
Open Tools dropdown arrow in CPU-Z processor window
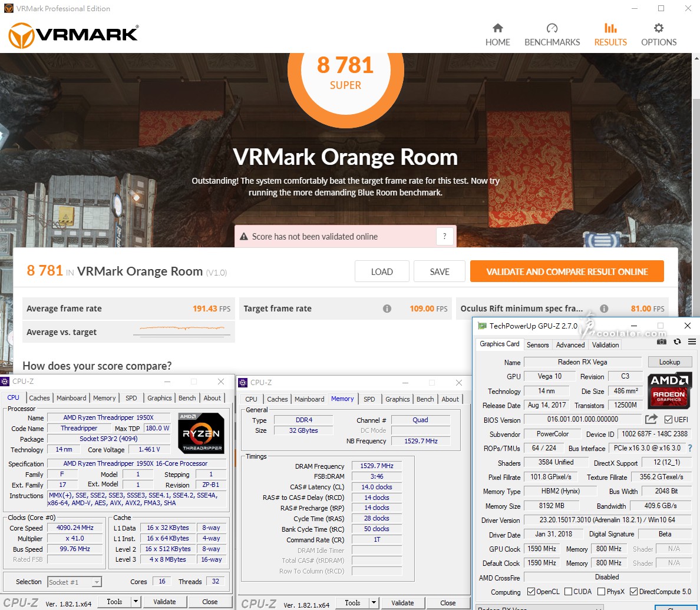136,602
